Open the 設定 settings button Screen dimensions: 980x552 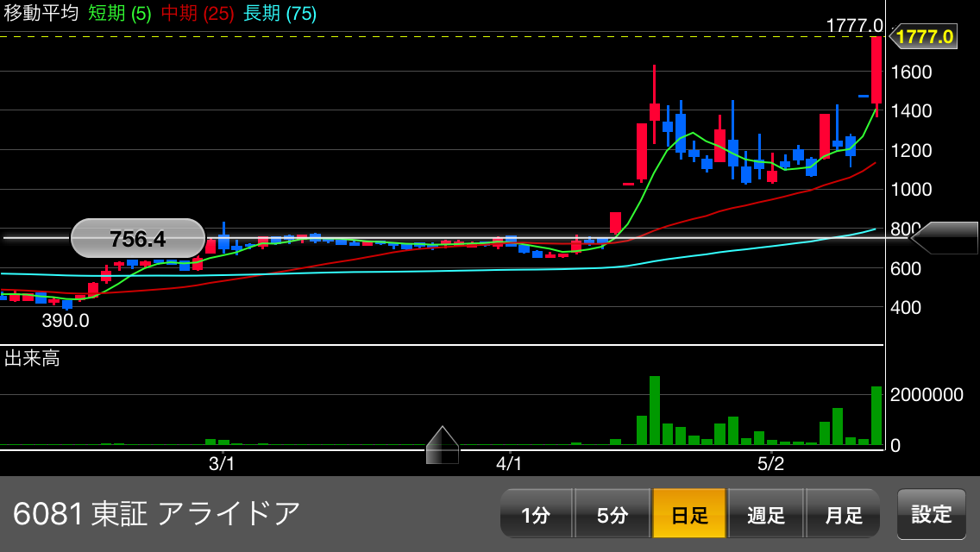coord(931,515)
